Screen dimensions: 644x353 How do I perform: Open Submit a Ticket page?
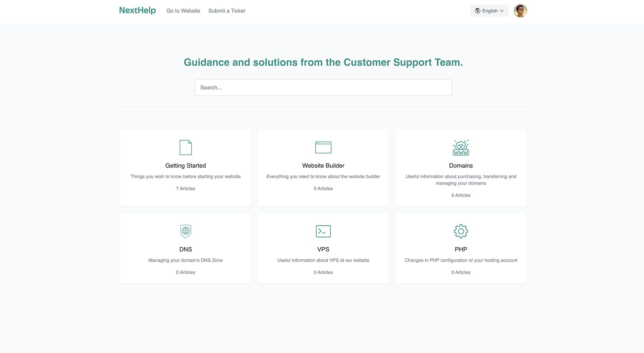226,11
